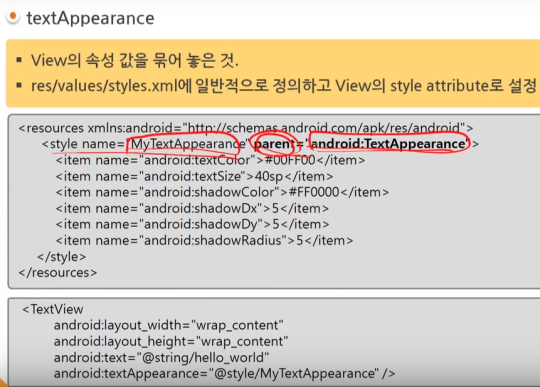The width and height of the screenshot is (540, 387).
Task: Click the android:textColor item line
Action: [x=210, y=160]
